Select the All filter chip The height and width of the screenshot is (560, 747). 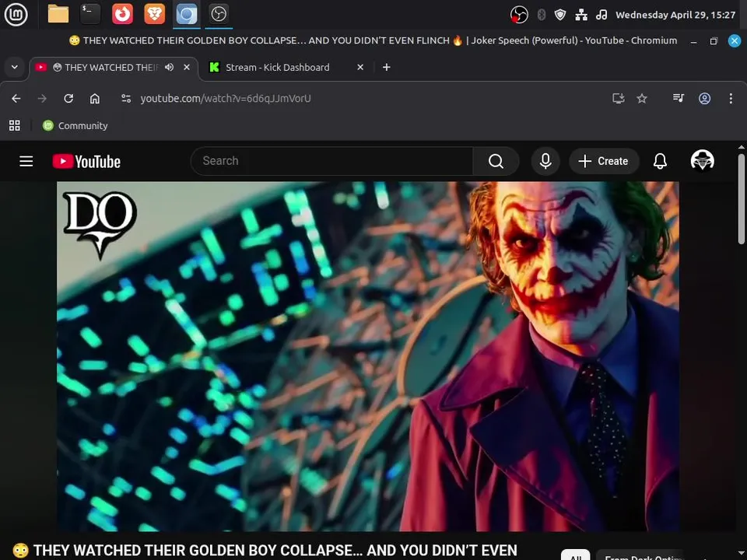coord(576,555)
